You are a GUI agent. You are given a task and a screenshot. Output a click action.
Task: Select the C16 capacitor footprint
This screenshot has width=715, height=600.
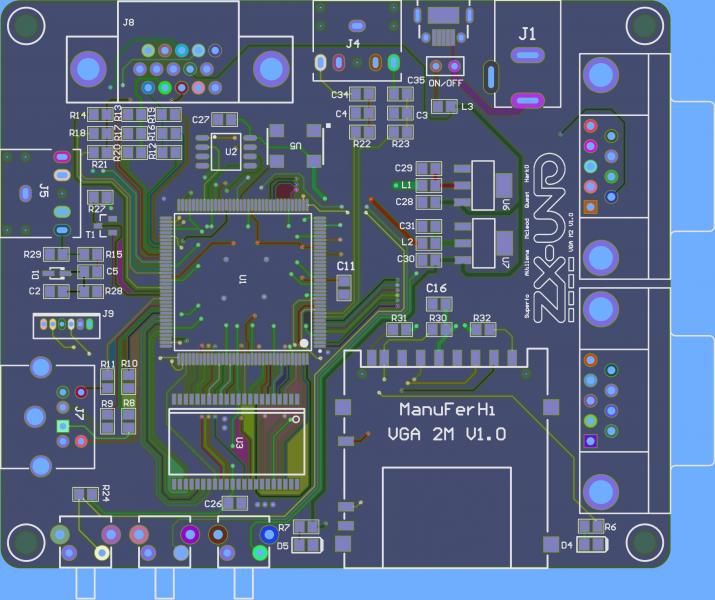point(437,303)
